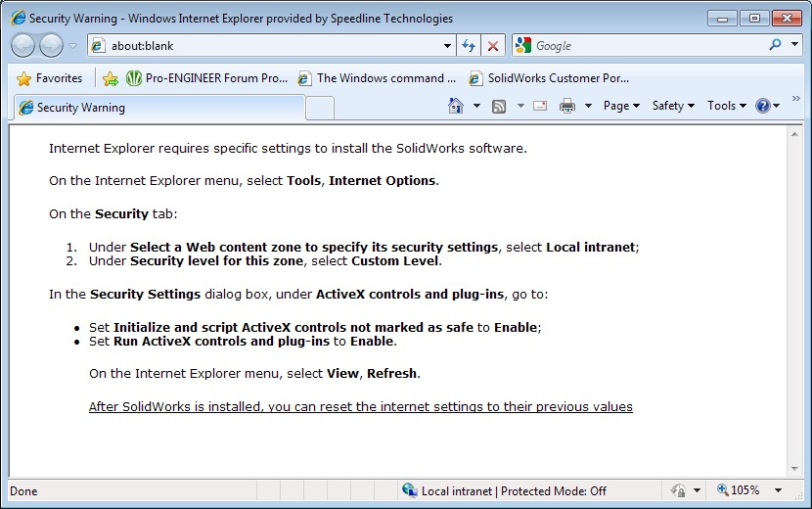Viewport: 812px width, 509px height.
Task: Close the Internet Explorer window
Action: pyautogui.click(x=788, y=19)
